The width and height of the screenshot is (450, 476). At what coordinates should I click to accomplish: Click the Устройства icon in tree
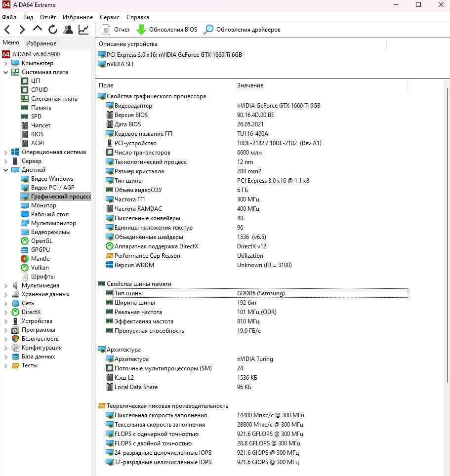click(x=15, y=321)
